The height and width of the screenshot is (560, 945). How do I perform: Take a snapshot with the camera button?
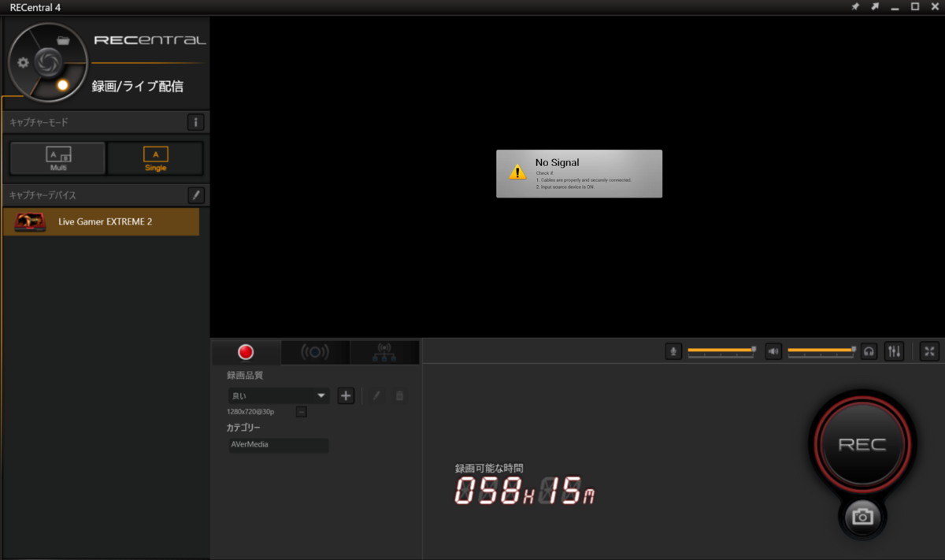pyautogui.click(x=862, y=517)
